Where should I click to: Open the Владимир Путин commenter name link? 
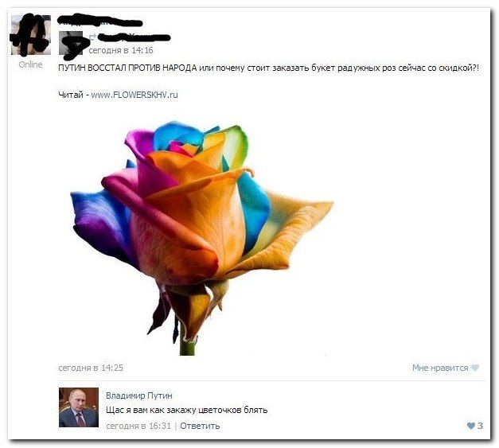click(x=139, y=395)
